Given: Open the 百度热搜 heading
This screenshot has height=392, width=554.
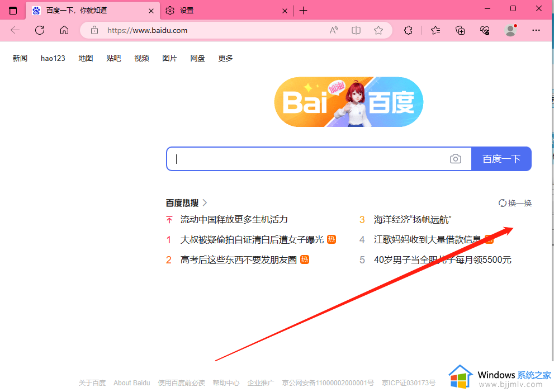Looking at the screenshot, I should pos(182,203).
